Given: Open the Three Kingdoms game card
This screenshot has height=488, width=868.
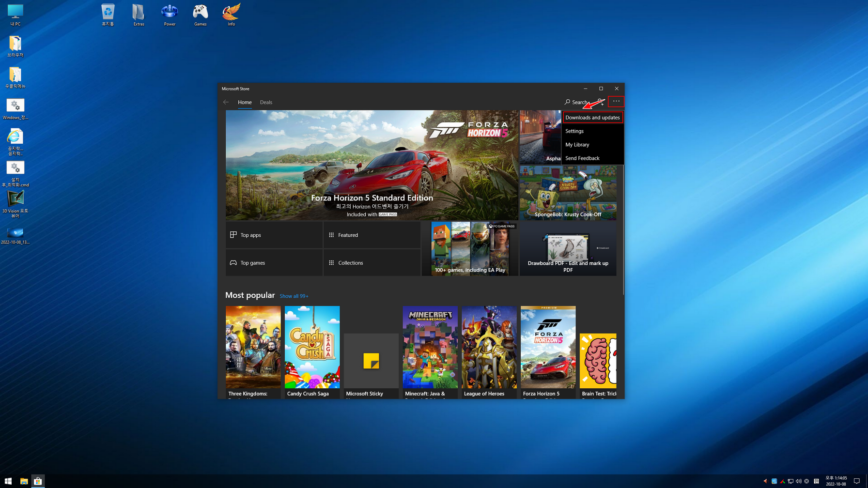Looking at the screenshot, I should click(253, 352).
